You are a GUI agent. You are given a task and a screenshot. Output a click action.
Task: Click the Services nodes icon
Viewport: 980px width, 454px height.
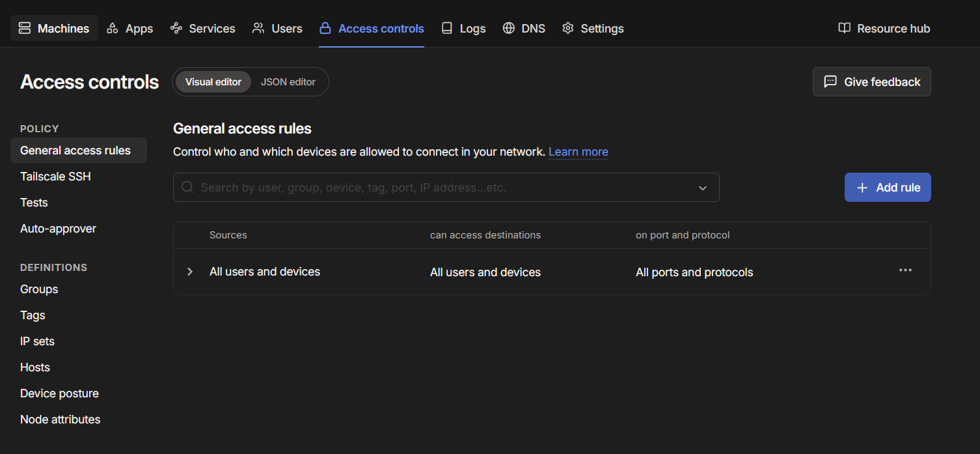click(x=176, y=28)
